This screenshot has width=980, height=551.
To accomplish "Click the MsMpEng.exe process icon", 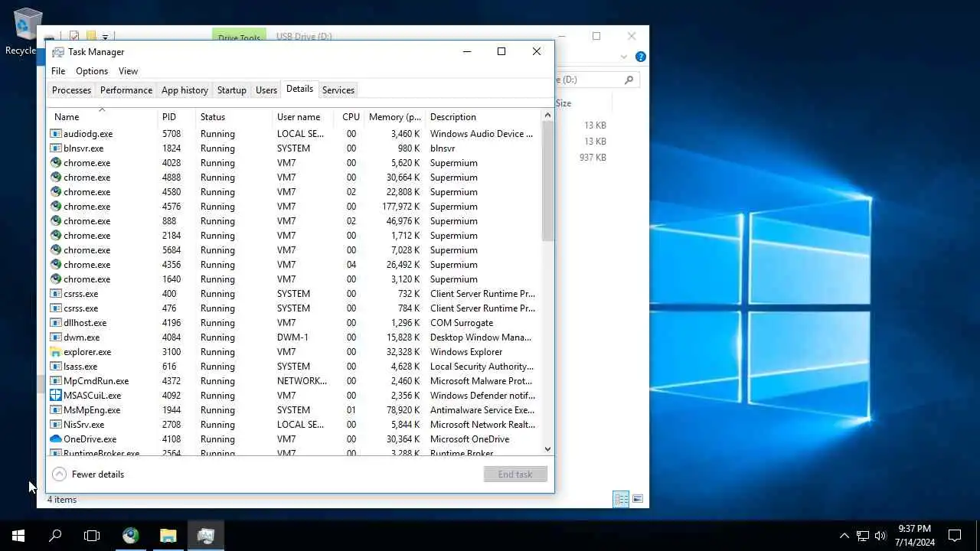I will coord(56,410).
